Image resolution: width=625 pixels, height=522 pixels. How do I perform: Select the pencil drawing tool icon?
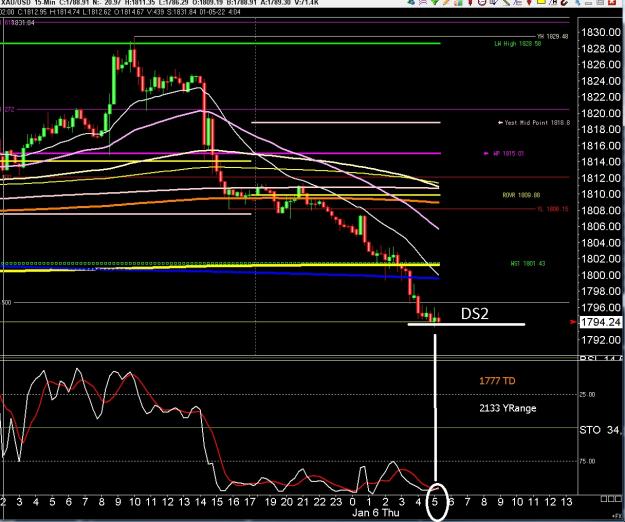pos(446,2)
